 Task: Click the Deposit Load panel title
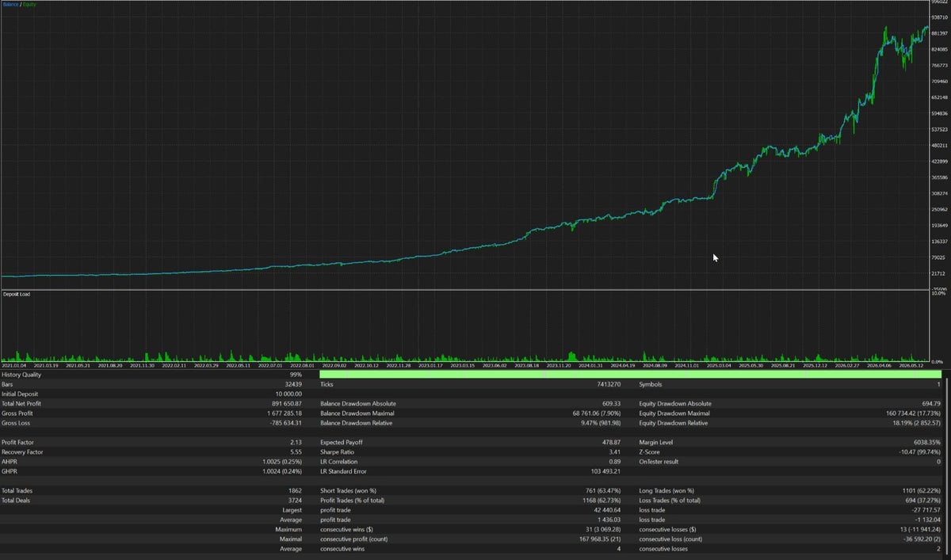(x=17, y=294)
